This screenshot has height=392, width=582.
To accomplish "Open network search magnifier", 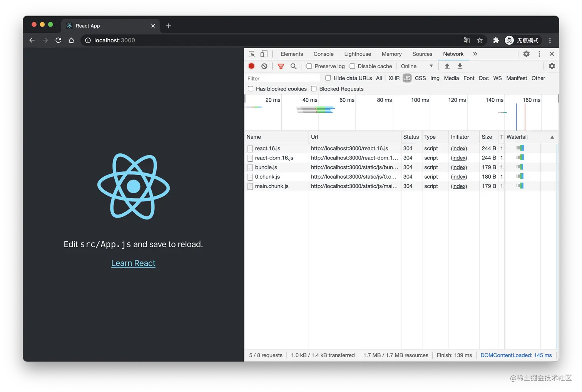I will pyautogui.click(x=293, y=66).
